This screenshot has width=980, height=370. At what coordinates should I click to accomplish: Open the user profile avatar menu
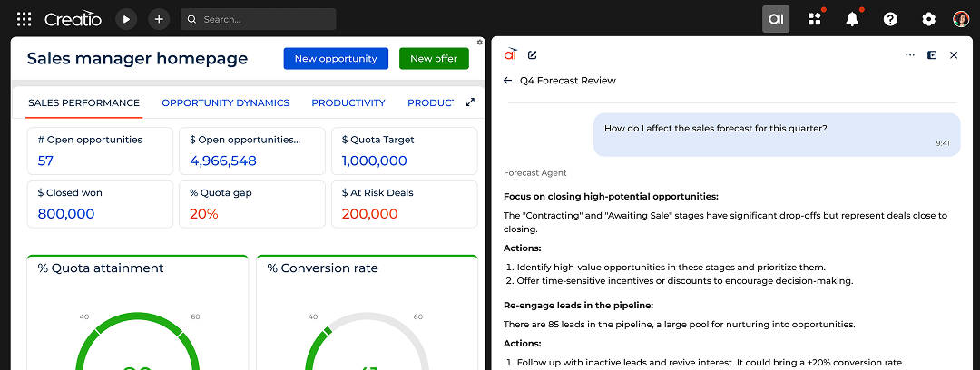tap(961, 19)
